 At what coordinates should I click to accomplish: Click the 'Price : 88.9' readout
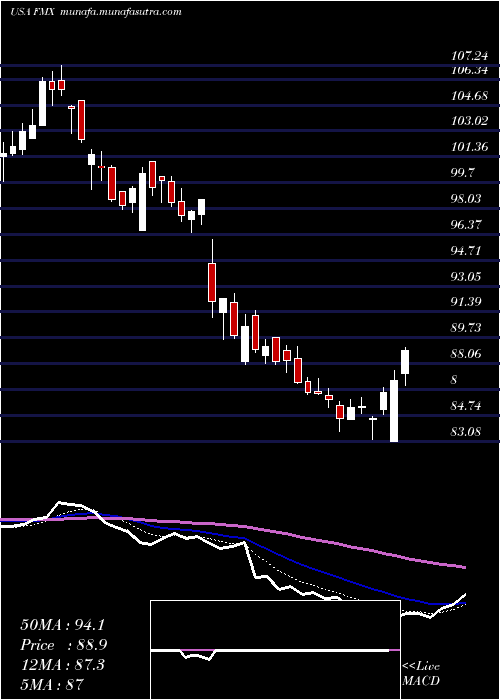(64, 645)
